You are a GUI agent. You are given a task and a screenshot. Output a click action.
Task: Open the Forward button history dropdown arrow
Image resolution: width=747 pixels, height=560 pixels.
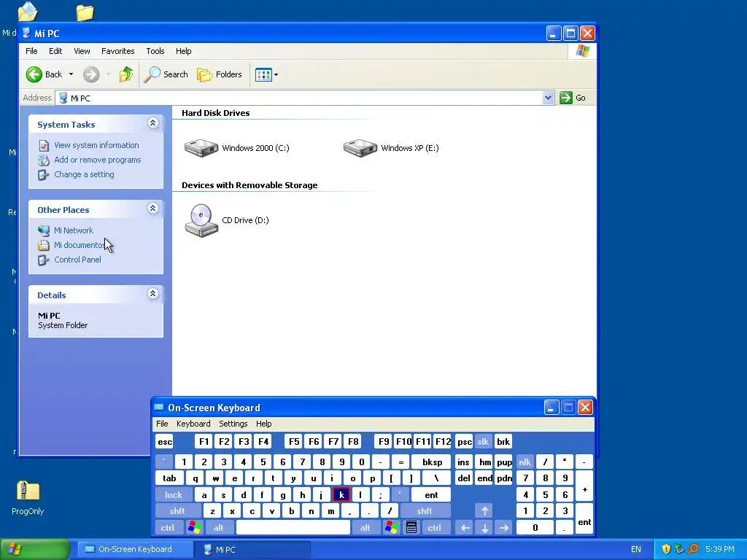[108, 74]
